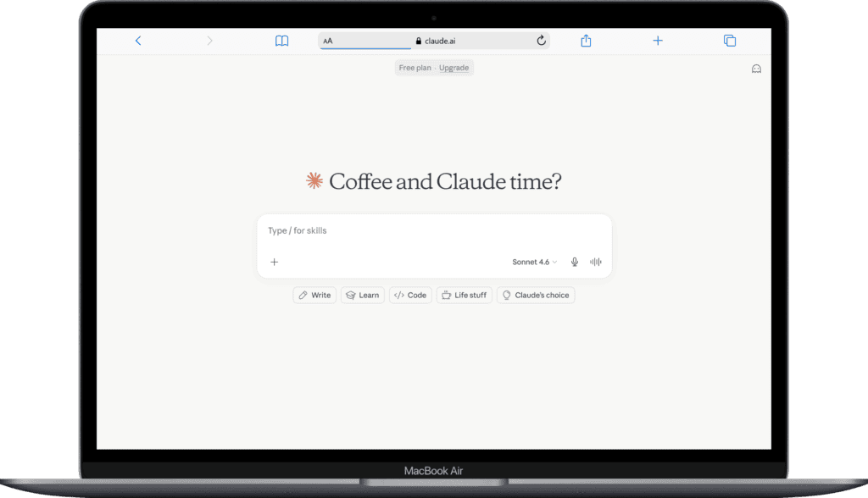Image resolution: width=868 pixels, height=498 pixels.
Task: Open the Share sheet icon
Action: (586, 41)
